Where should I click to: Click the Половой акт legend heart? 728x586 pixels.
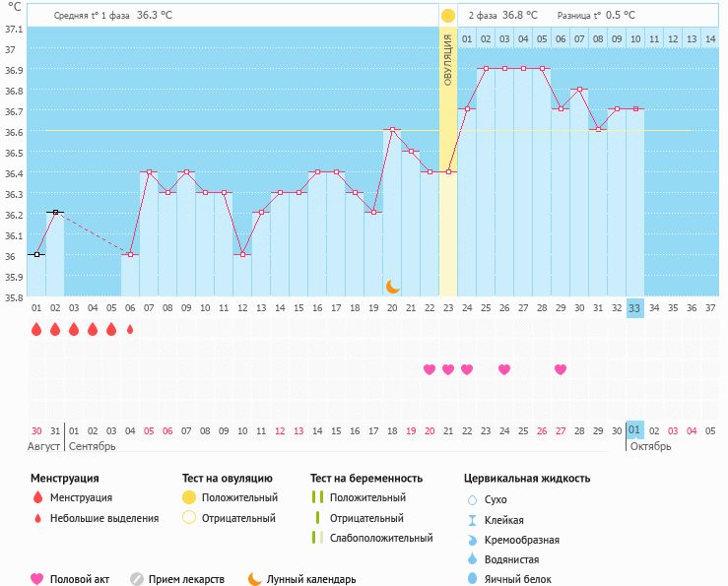[36, 579]
